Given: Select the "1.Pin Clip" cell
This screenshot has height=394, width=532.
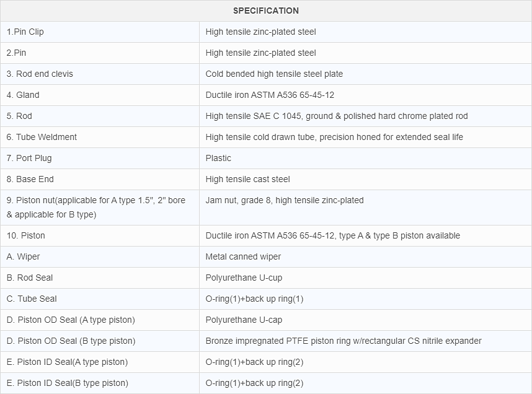Looking at the screenshot, I should tap(25, 32).
